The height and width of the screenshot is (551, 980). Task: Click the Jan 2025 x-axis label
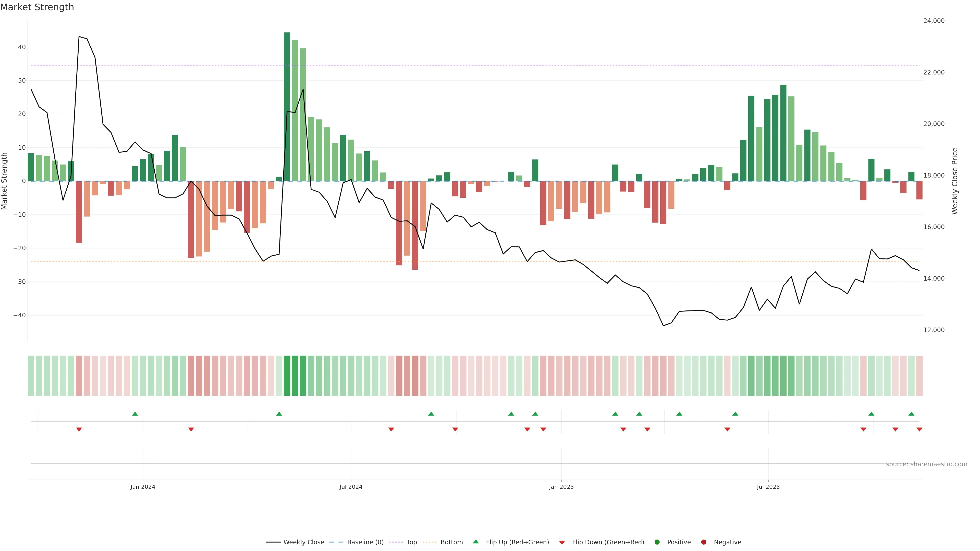coord(561,487)
